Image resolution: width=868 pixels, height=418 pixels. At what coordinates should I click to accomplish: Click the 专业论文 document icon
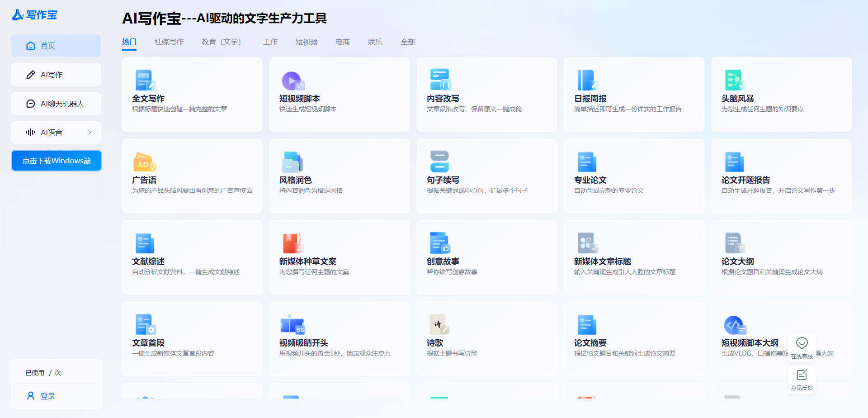(x=587, y=162)
